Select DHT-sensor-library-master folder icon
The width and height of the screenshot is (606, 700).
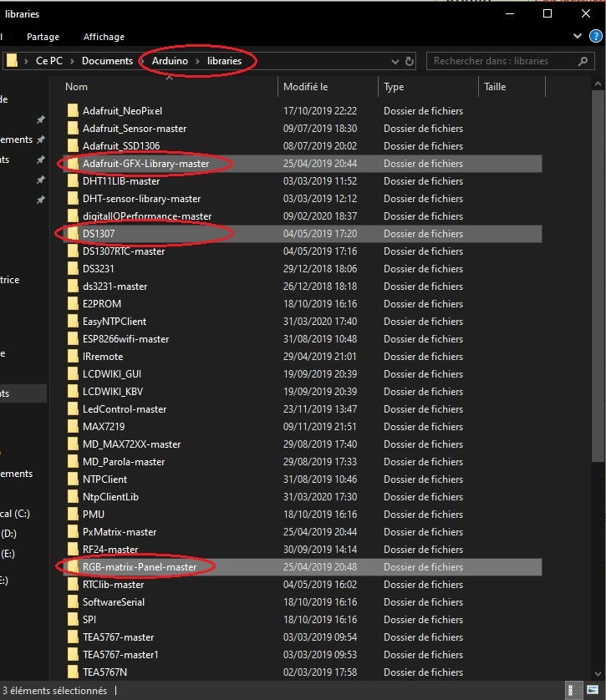click(73, 198)
